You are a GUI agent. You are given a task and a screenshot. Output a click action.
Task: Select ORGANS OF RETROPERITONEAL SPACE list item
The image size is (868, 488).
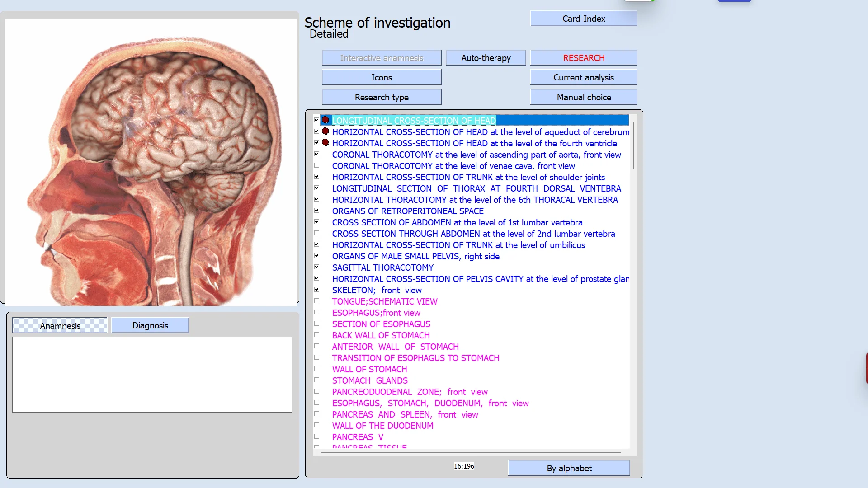(407, 211)
